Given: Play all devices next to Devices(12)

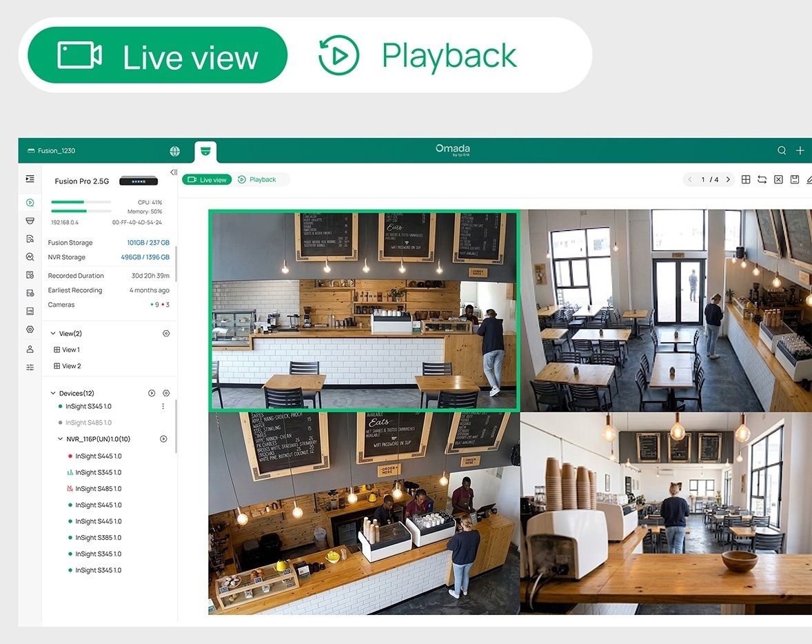Looking at the screenshot, I should coord(152,393).
